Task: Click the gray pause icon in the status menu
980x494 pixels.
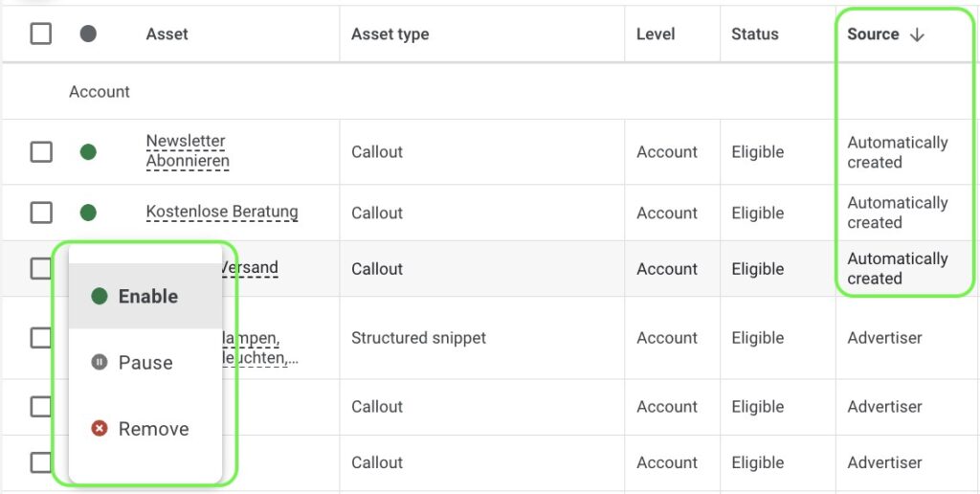Action: point(99,363)
